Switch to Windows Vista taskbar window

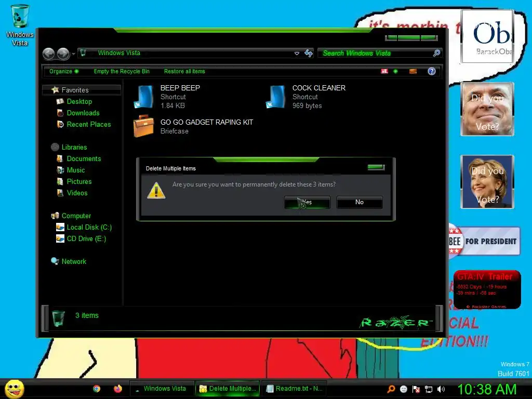(x=162, y=389)
